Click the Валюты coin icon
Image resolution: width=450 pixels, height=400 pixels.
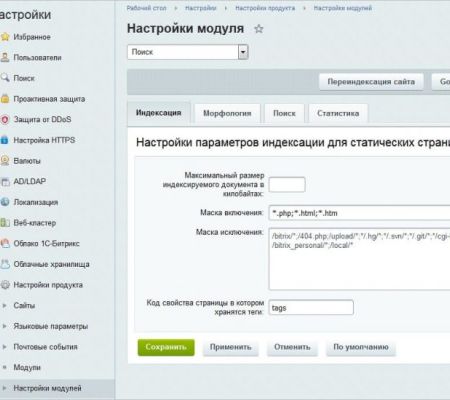click(5, 161)
